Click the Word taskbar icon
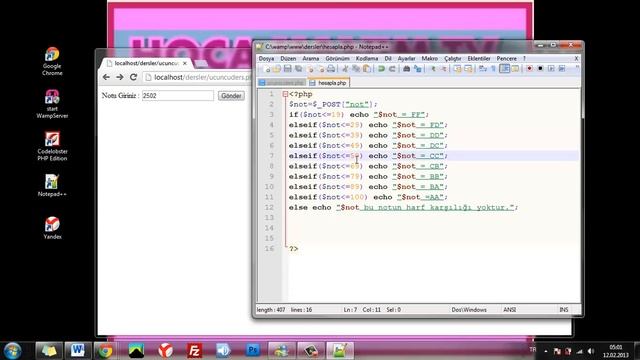Viewport: 640px width, 360px height. coord(78,351)
